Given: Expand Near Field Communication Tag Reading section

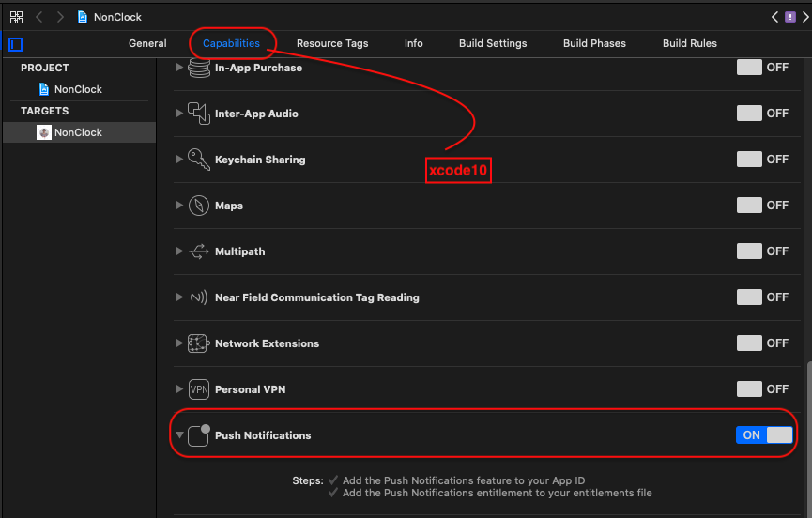Looking at the screenshot, I should (x=179, y=297).
